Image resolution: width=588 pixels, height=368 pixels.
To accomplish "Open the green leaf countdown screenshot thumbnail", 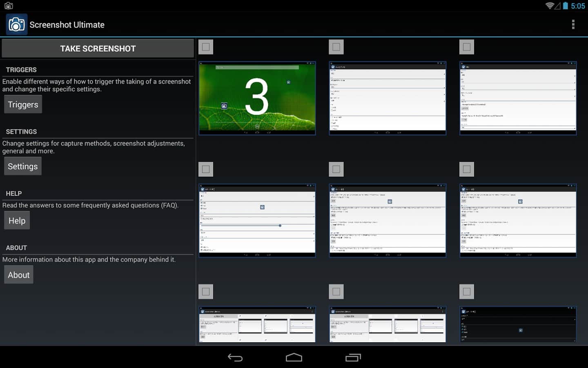I will click(x=257, y=98).
